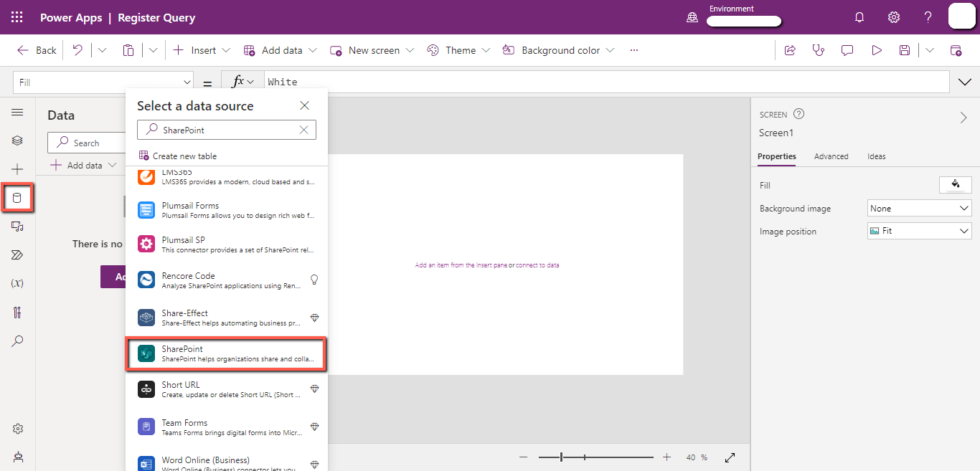Click the Share icon in toolbar
The image size is (980, 471).
point(790,50)
